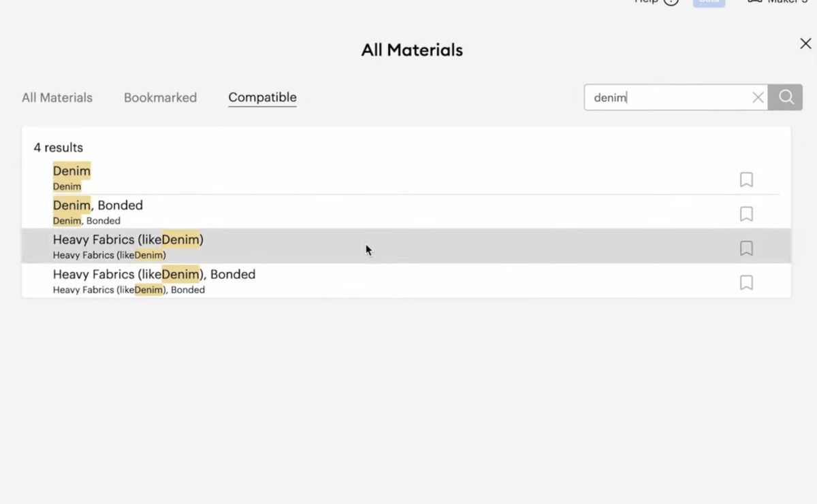Switch to the All Materials tab
The height and width of the screenshot is (504, 817).
click(57, 97)
